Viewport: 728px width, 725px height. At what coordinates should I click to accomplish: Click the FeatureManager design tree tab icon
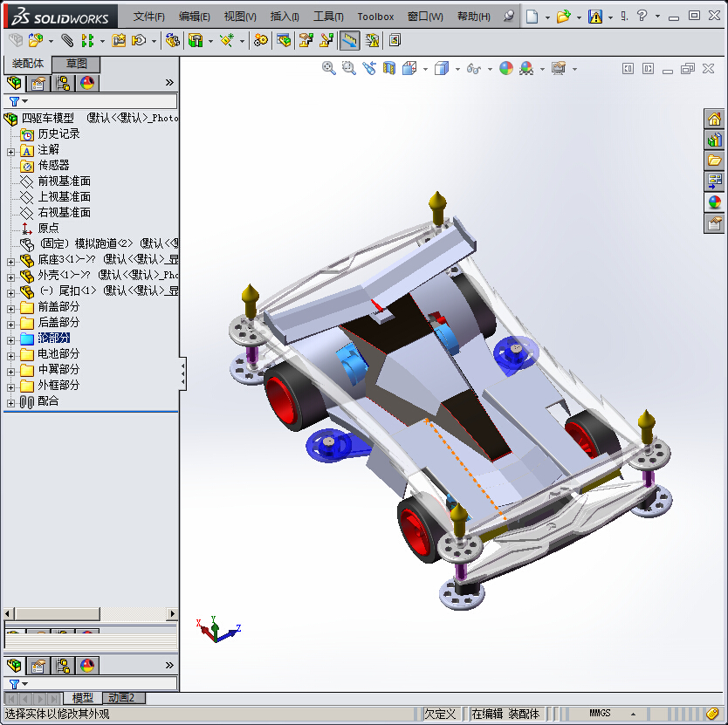coord(14,83)
